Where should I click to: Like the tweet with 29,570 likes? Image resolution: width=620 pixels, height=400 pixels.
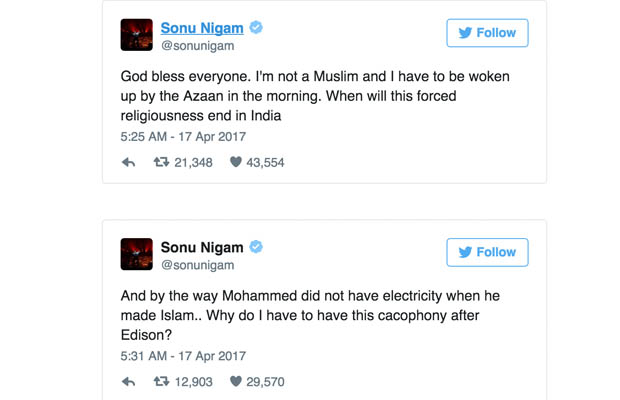[236, 381]
